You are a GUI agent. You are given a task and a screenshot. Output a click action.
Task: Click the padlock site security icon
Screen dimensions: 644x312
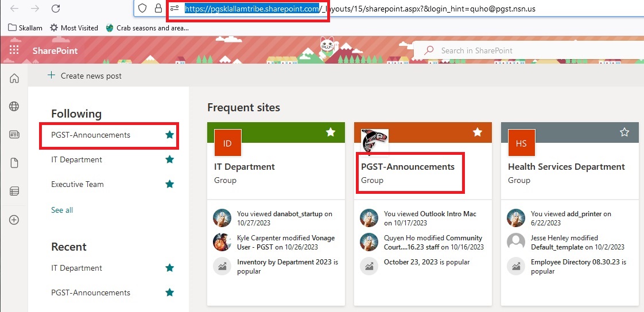click(x=158, y=8)
